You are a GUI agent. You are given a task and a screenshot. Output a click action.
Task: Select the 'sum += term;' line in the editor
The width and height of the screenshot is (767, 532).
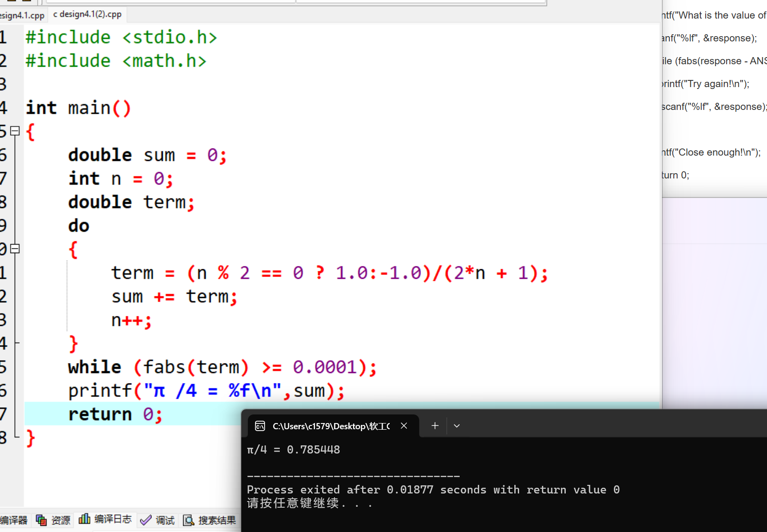pos(174,296)
